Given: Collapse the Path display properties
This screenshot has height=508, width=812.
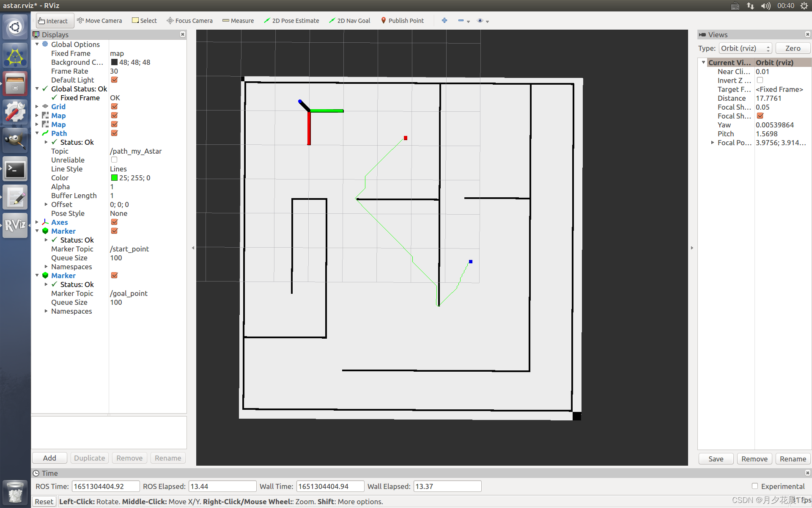Looking at the screenshot, I should (x=37, y=133).
